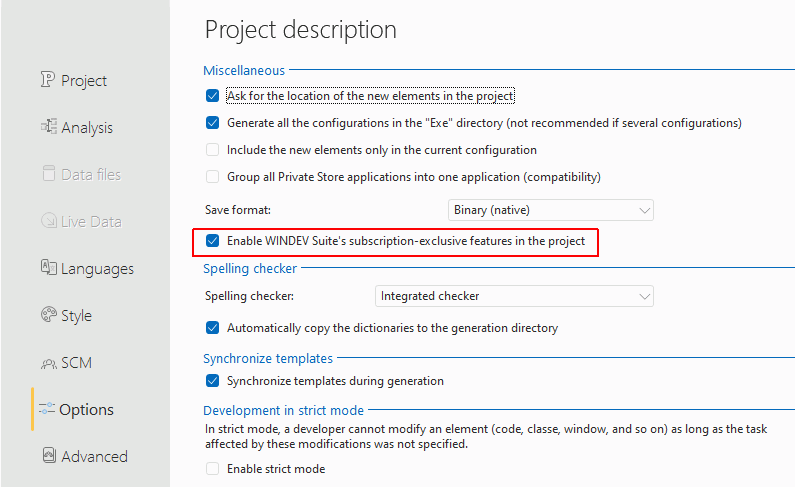Go to the Analysis section

87,127
